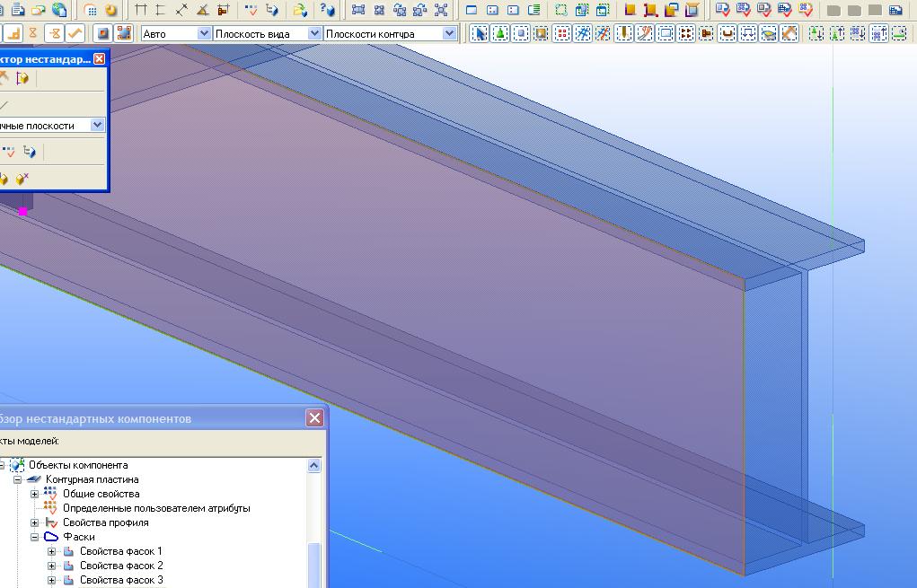
Task: Select 'Свойства фасок 1' in the tree
Action: [120, 551]
